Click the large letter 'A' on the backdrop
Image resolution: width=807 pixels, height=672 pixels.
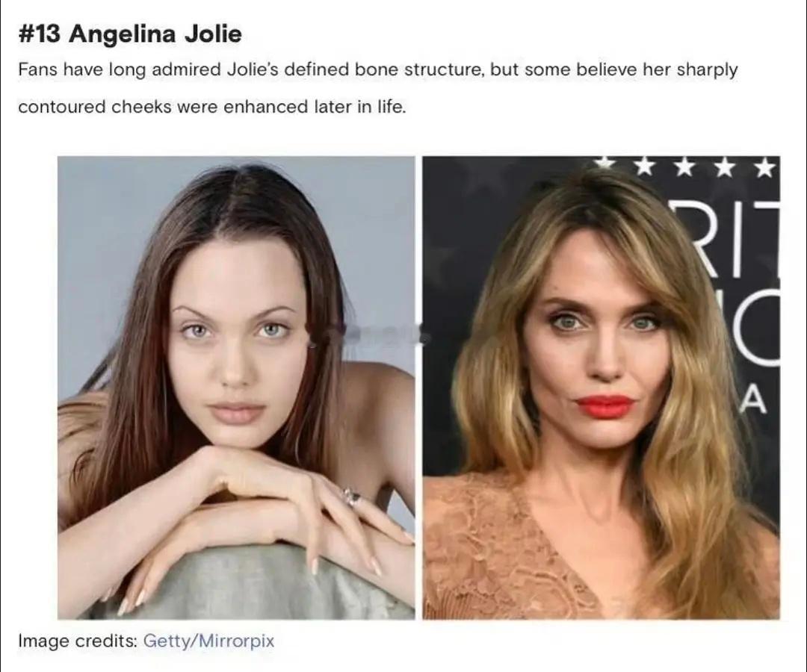point(753,399)
